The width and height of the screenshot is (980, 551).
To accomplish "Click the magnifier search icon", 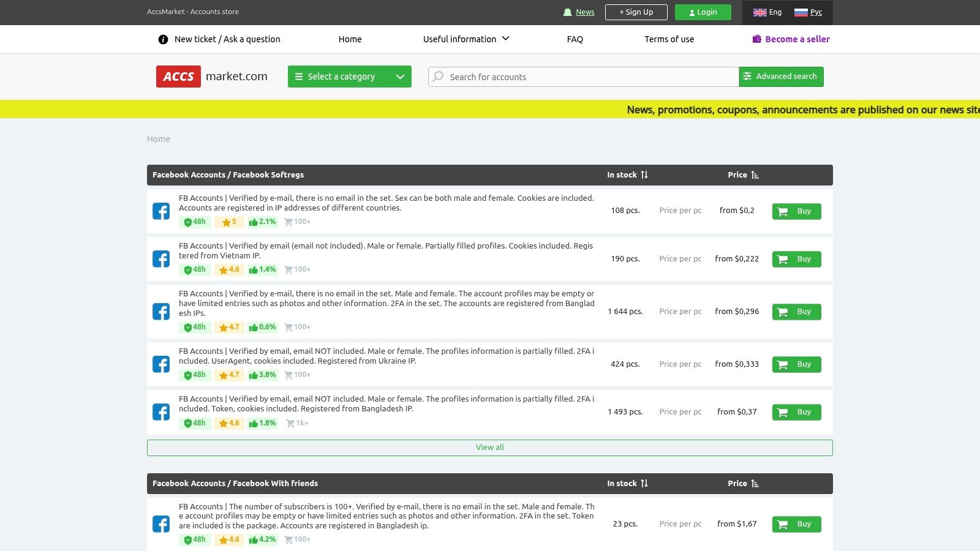I will tap(438, 77).
